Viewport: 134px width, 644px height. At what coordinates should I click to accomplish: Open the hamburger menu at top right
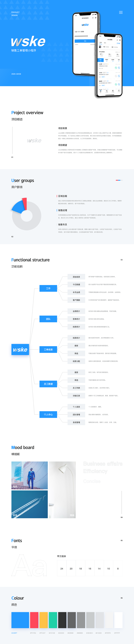coord(121,12)
